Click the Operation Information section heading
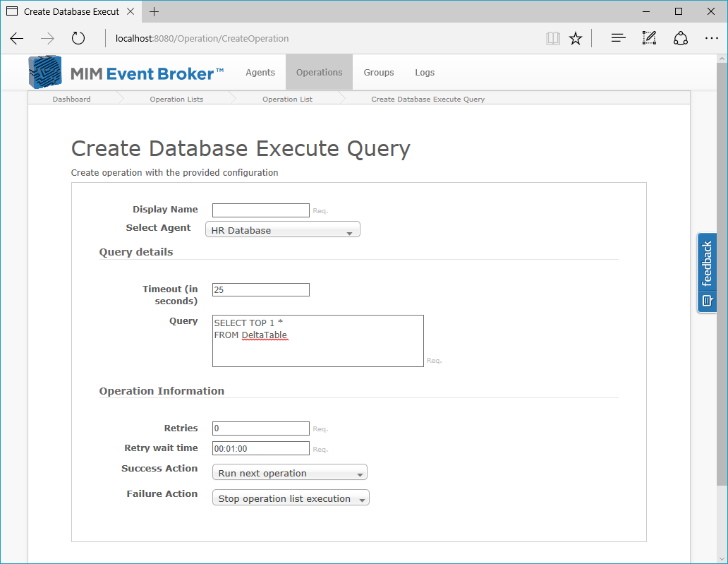The height and width of the screenshot is (564, 728). 162,391
